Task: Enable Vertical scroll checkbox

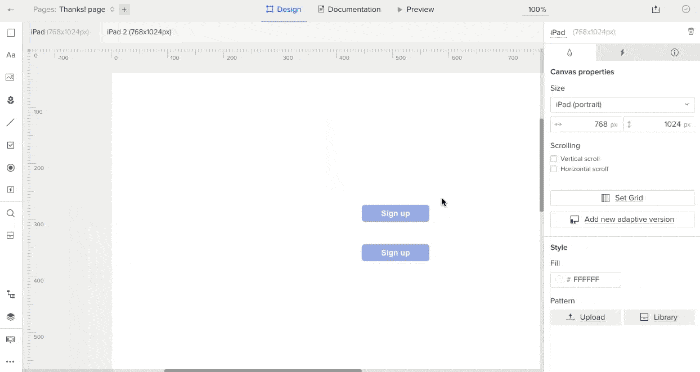Action: coord(554,159)
